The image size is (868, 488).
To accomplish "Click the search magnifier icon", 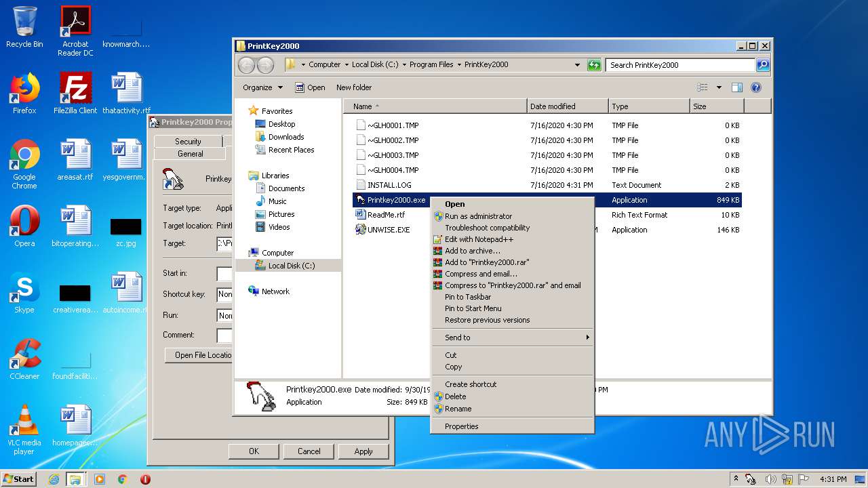I will 763,65.
